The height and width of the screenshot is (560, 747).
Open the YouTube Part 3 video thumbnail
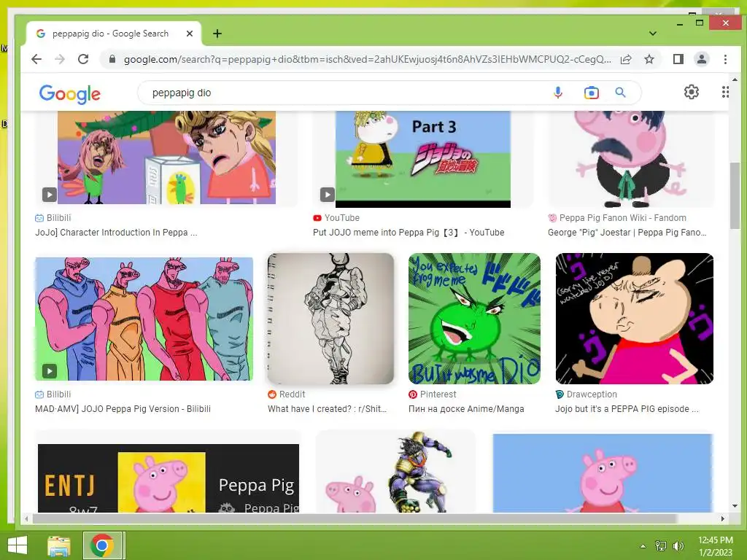tap(423, 159)
